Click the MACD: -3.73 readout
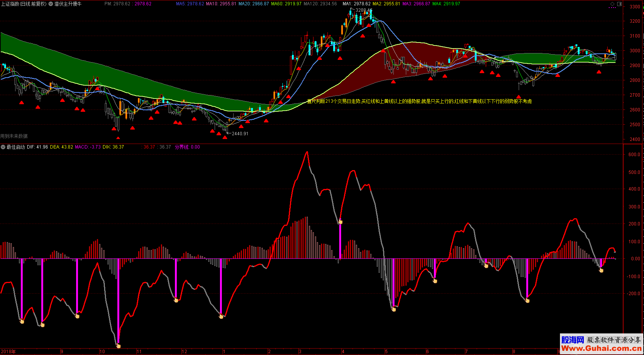Viewport: 644px width, 355px height. coord(88,147)
